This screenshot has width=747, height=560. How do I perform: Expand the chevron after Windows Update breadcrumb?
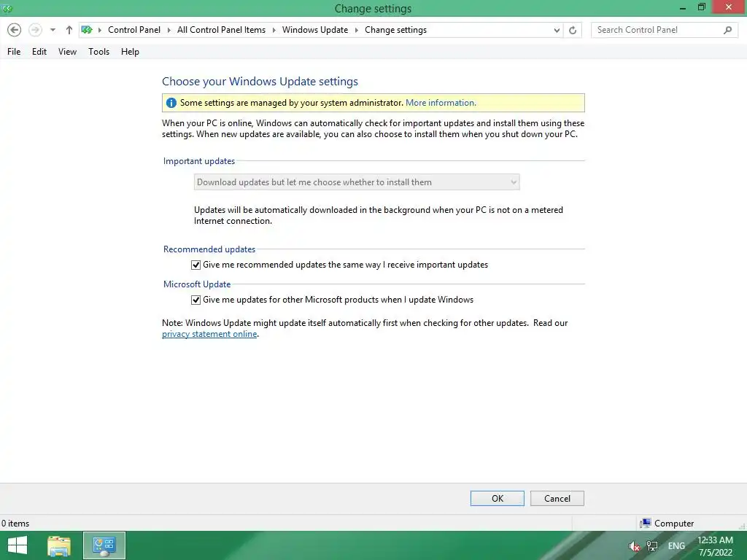pyautogui.click(x=356, y=30)
